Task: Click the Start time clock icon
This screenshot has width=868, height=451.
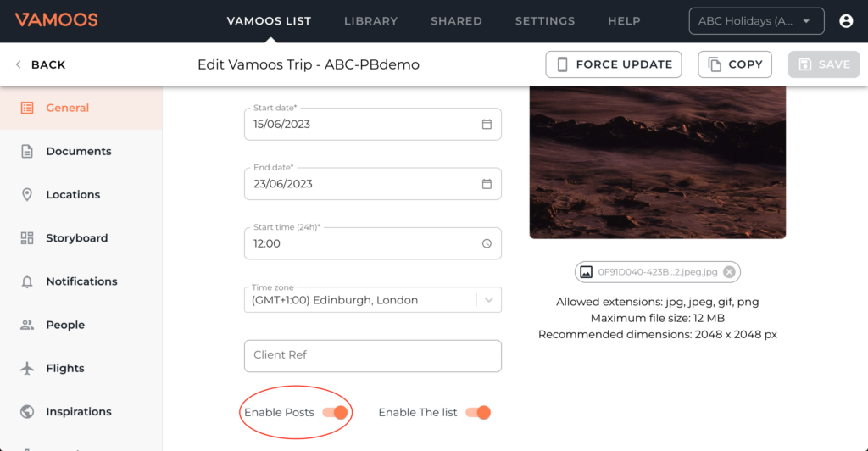Action: [487, 243]
